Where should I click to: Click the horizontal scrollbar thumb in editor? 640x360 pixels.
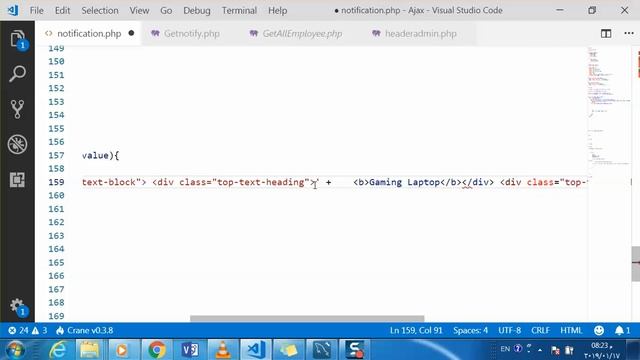[307, 318]
